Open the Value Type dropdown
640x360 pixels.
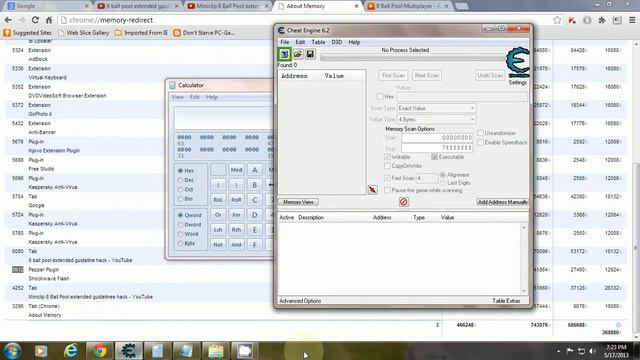pos(436,119)
